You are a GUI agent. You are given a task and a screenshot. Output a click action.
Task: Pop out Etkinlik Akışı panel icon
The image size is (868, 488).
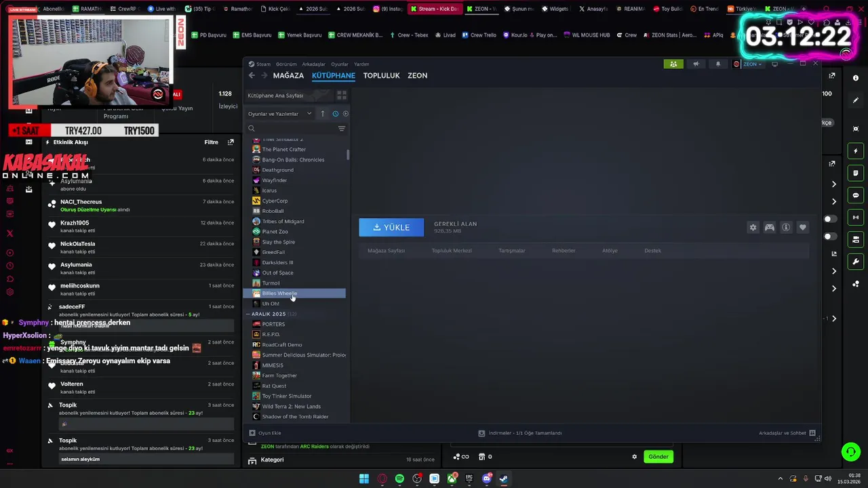coord(231,142)
